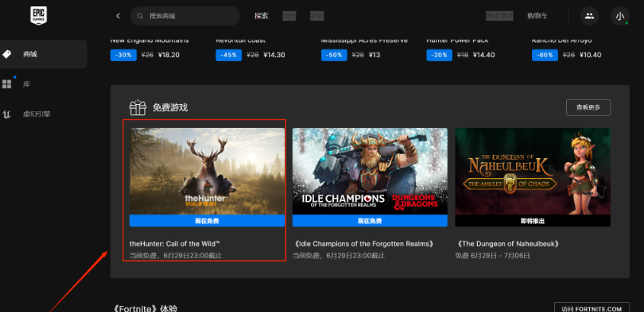
Task: Click the gift icon beside 免费游戏
Action: coord(138,107)
